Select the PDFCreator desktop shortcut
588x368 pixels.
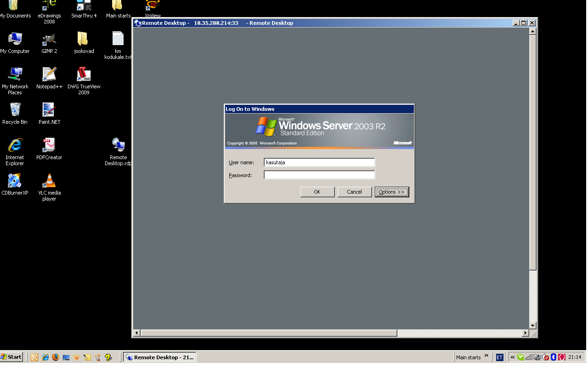tap(49, 149)
